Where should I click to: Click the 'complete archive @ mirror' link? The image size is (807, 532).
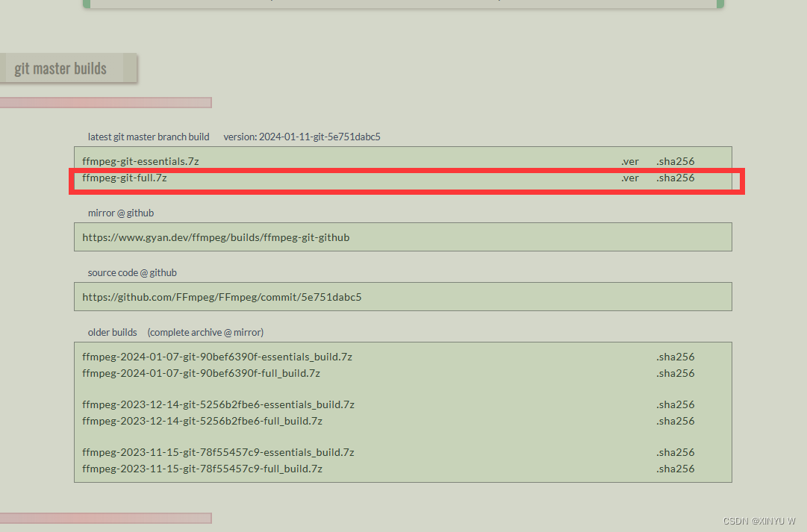click(x=205, y=332)
